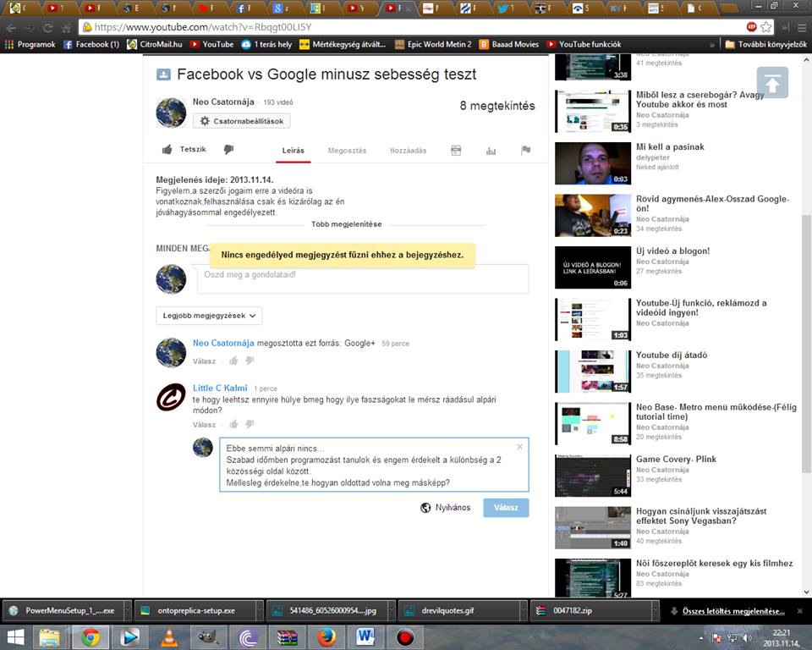This screenshot has width=812, height=650.
Task: Bookmark the page with star icon
Action: (x=766, y=27)
